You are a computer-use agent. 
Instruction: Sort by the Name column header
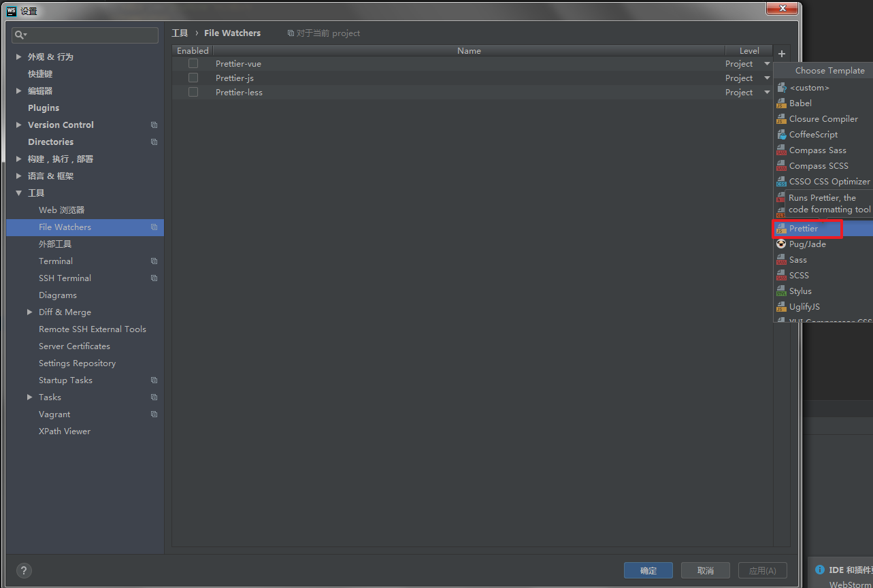point(469,51)
